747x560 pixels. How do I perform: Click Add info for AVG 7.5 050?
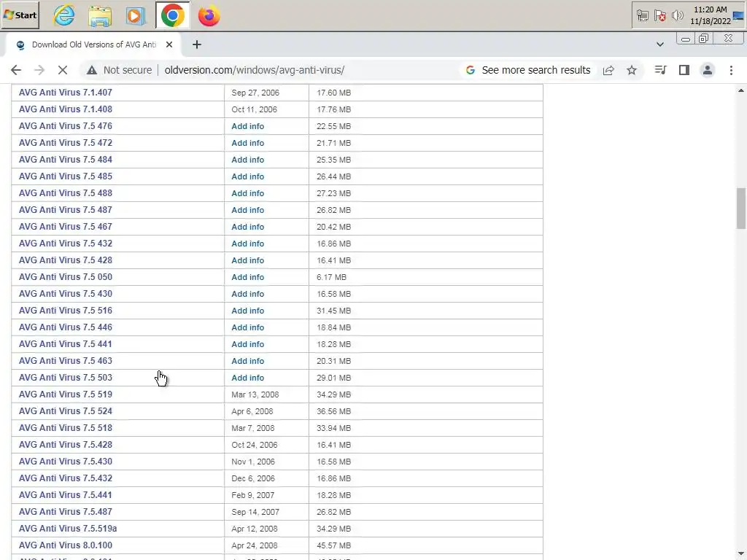248,277
